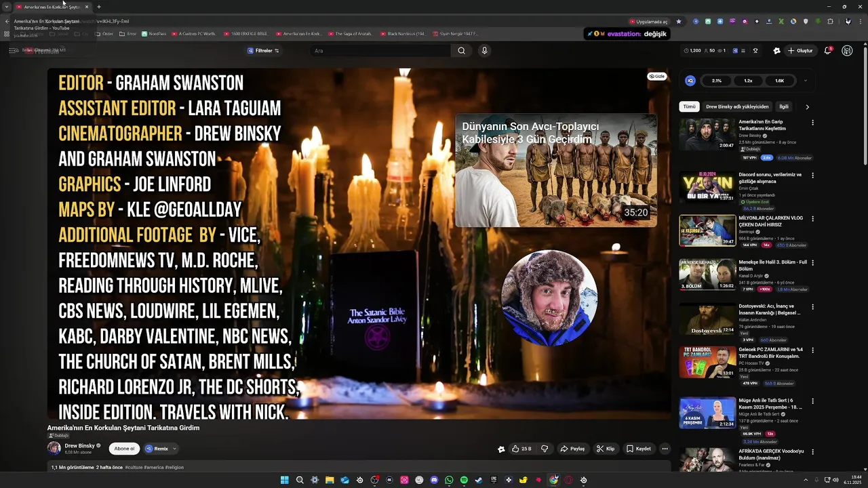The image size is (868, 488).
Task: Open the account avatar menu
Action: (847, 50)
